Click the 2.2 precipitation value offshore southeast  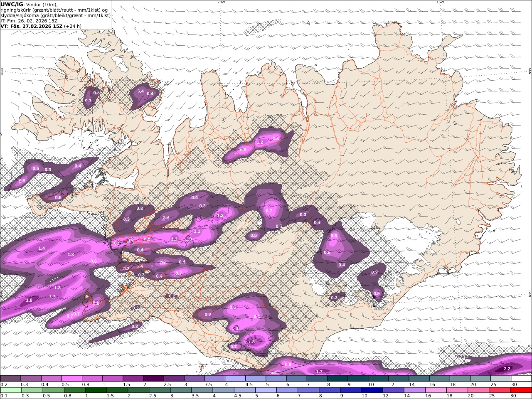[x=507, y=369]
